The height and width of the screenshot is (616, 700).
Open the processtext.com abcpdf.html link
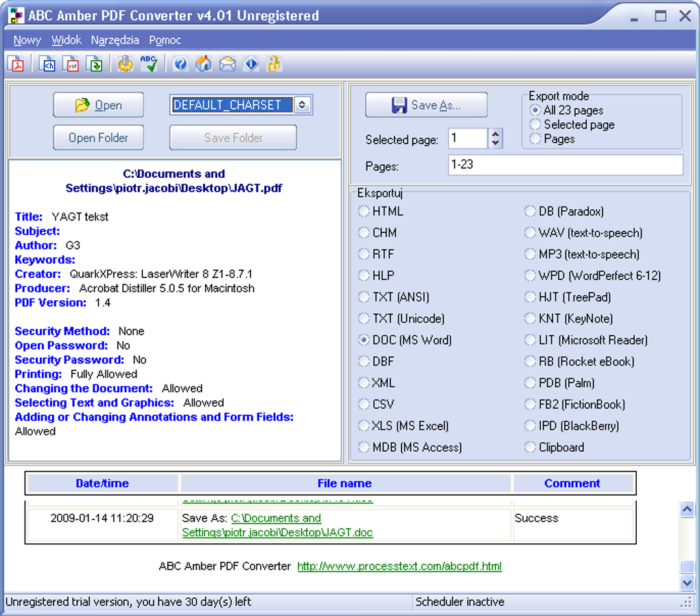pos(399,567)
